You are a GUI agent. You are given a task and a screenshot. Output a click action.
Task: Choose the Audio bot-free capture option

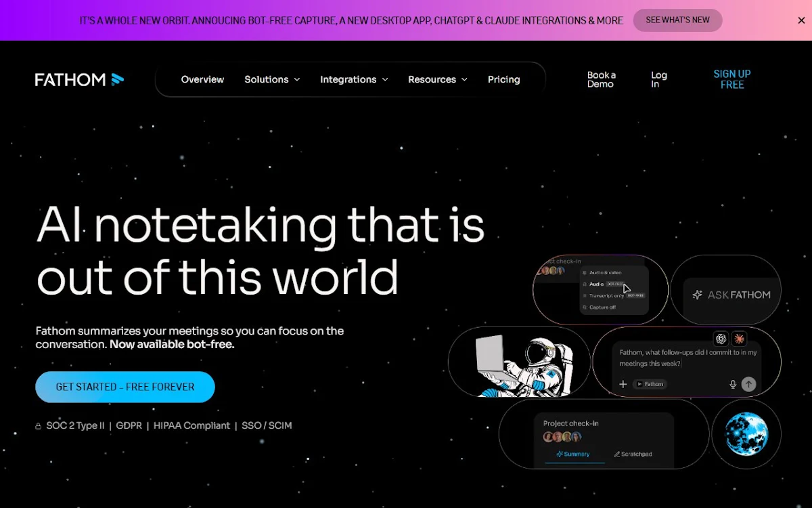point(603,284)
